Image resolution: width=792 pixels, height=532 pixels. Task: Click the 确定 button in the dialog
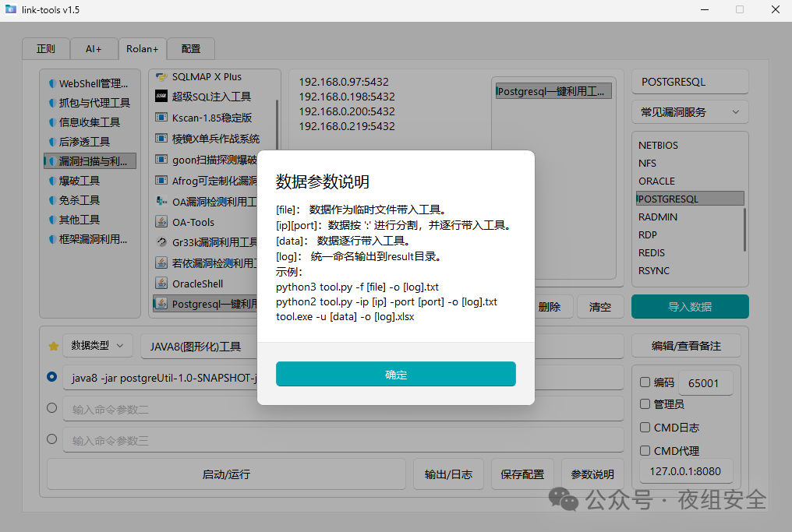tap(395, 374)
